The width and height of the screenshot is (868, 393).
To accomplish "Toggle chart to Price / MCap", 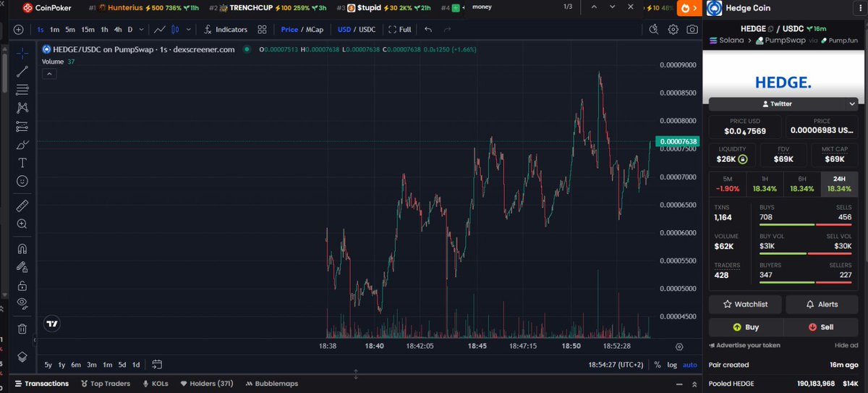I will [x=301, y=30].
